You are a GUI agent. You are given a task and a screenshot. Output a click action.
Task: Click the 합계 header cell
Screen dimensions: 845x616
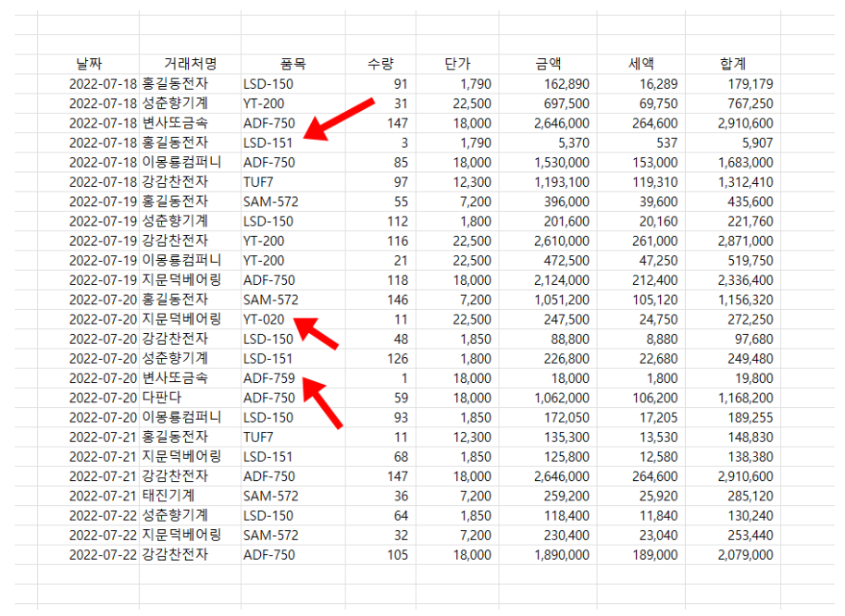point(733,64)
